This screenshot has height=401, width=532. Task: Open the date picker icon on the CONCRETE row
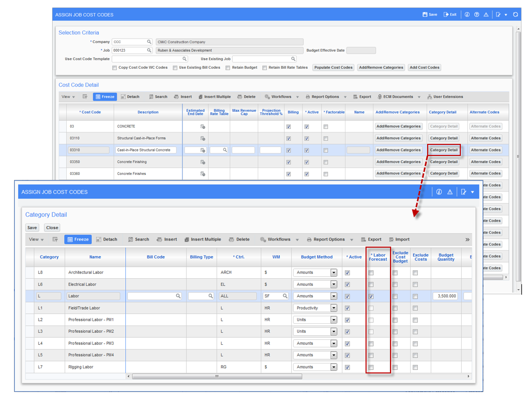(x=203, y=126)
